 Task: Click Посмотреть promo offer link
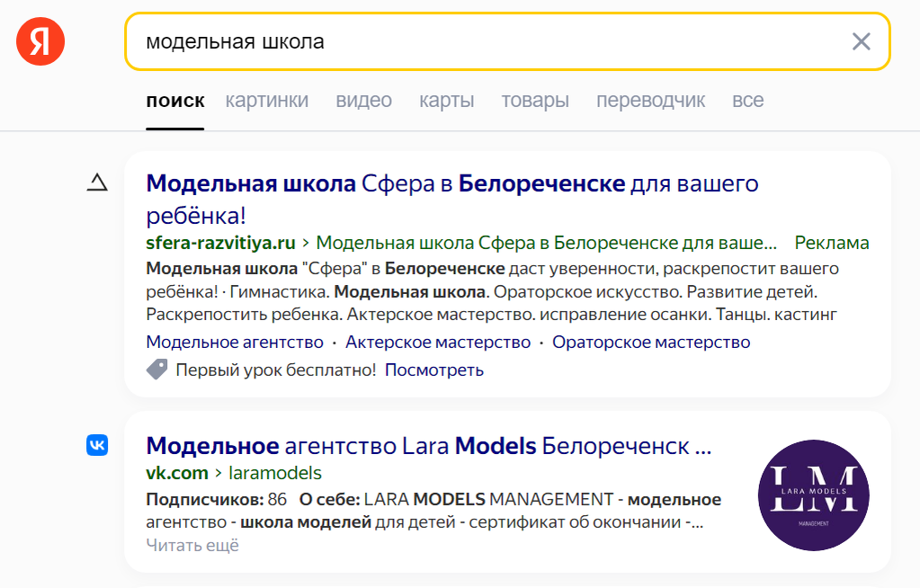click(434, 370)
